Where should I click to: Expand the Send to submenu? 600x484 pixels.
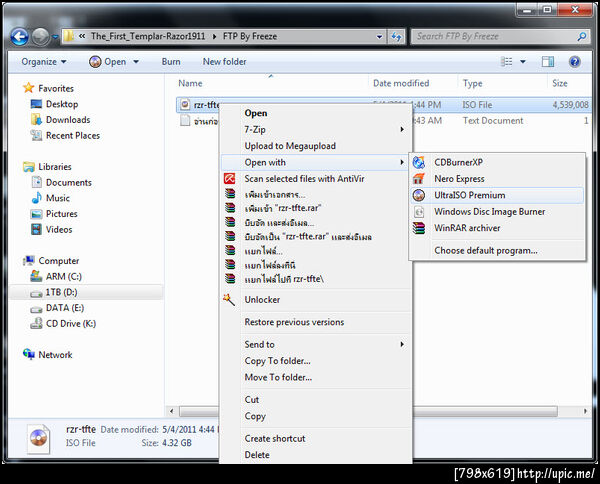pos(402,344)
